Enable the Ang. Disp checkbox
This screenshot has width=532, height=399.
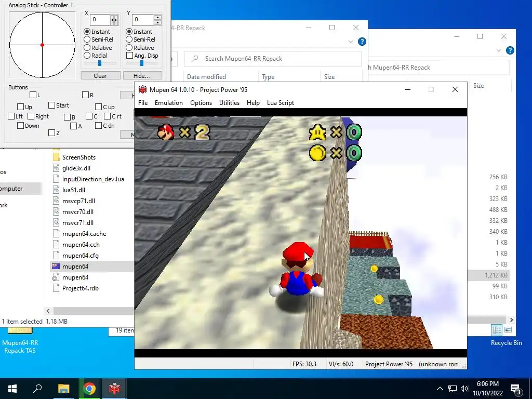(129, 55)
